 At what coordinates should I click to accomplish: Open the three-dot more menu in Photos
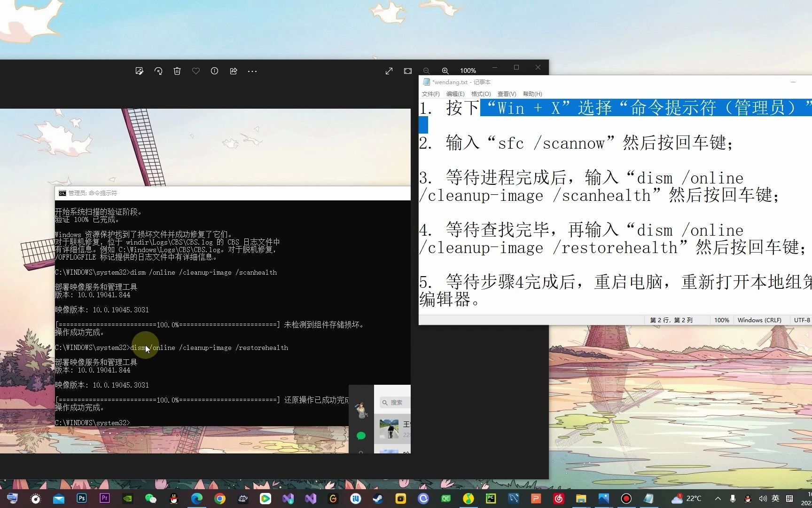click(252, 71)
